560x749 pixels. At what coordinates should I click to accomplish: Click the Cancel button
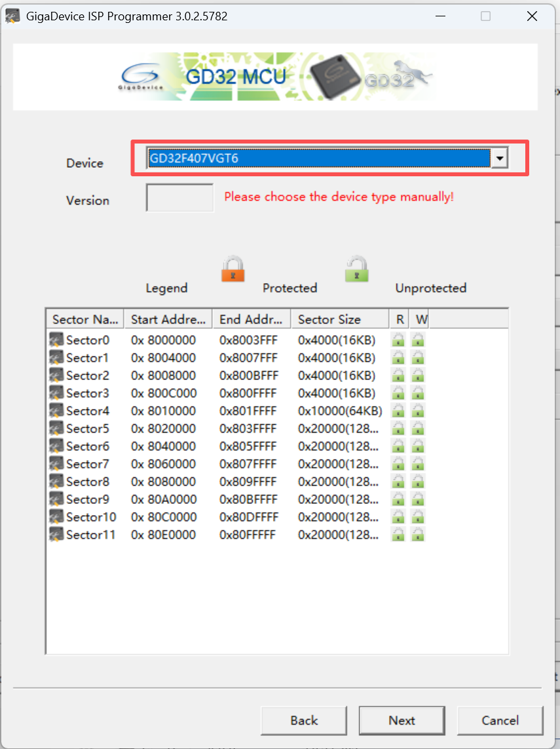[x=500, y=720]
